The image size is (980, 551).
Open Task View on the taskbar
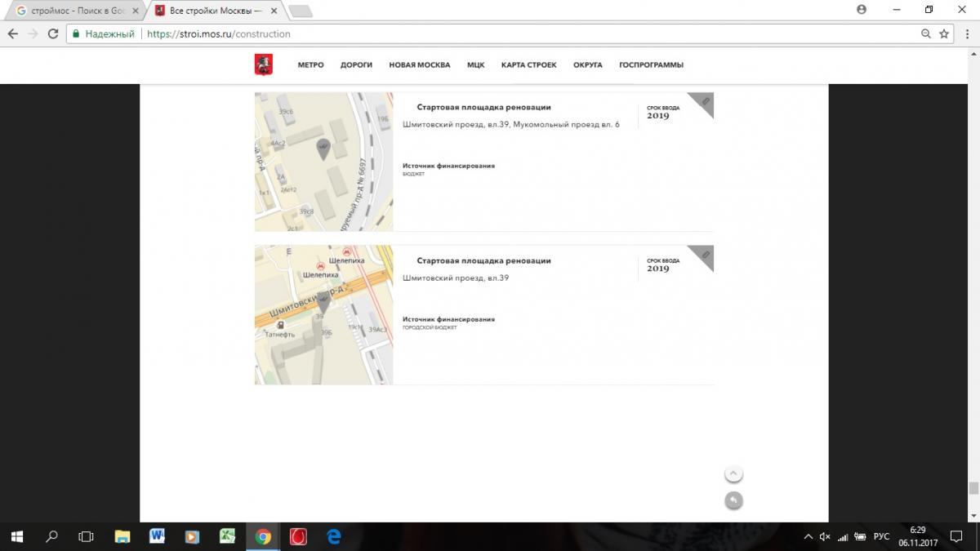coord(86,536)
